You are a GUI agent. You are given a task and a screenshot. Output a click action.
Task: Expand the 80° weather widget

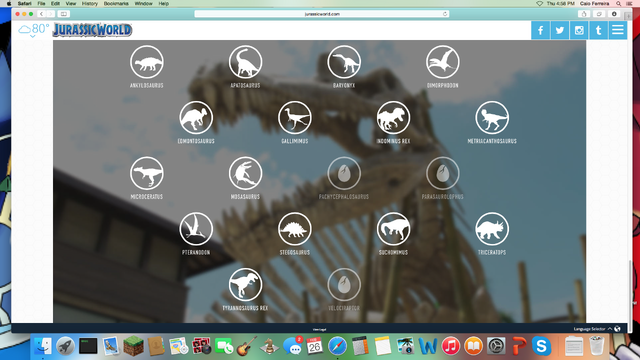[x=33, y=30]
